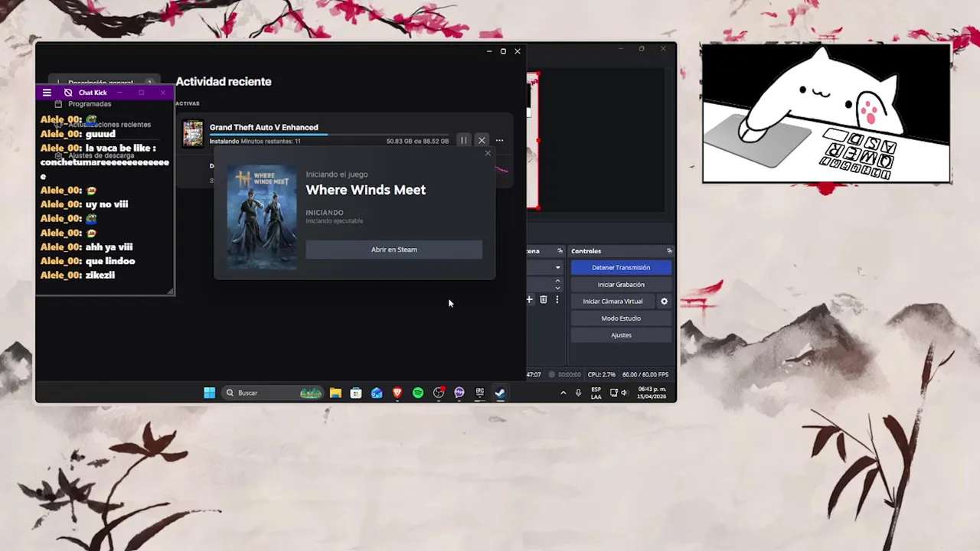Click the chat message 'uy no viii'
This screenshot has width=980, height=551.
(x=106, y=204)
